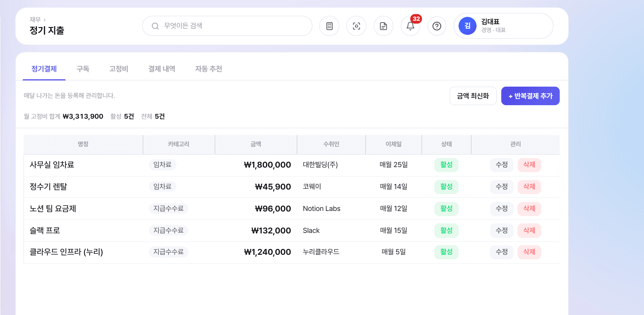Viewport: 644px width, 315px height.
Task: Open notifications bell with 32 badge
Action: tap(411, 26)
